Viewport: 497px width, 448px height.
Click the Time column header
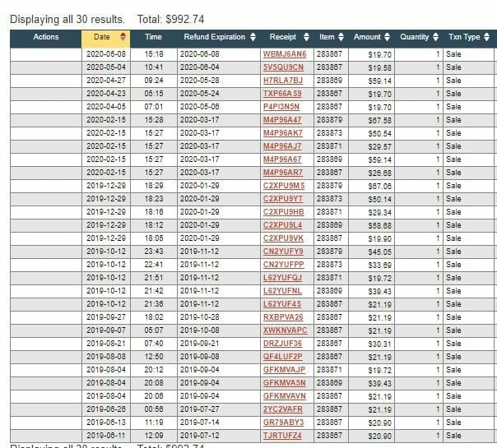click(153, 37)
